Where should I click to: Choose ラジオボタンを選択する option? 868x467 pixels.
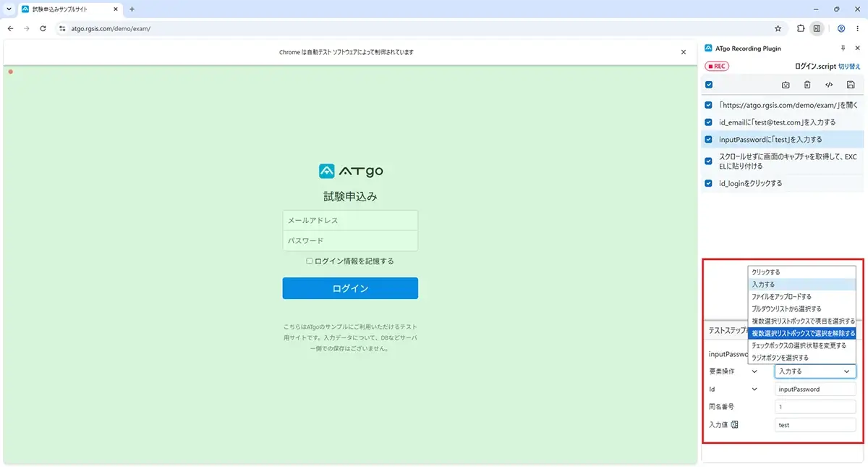[802, 358]
